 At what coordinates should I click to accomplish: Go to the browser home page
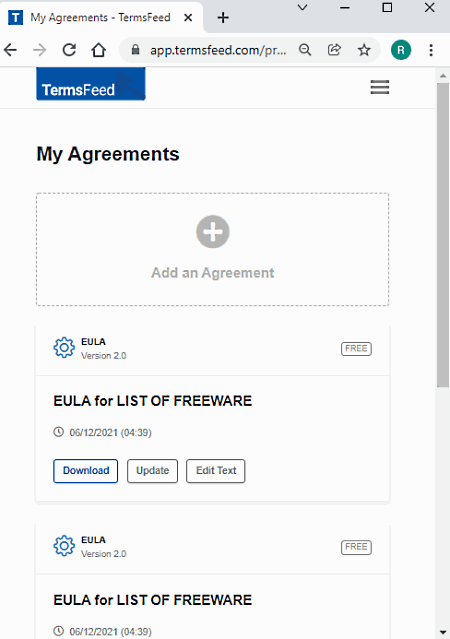click(x=99, y=50)
